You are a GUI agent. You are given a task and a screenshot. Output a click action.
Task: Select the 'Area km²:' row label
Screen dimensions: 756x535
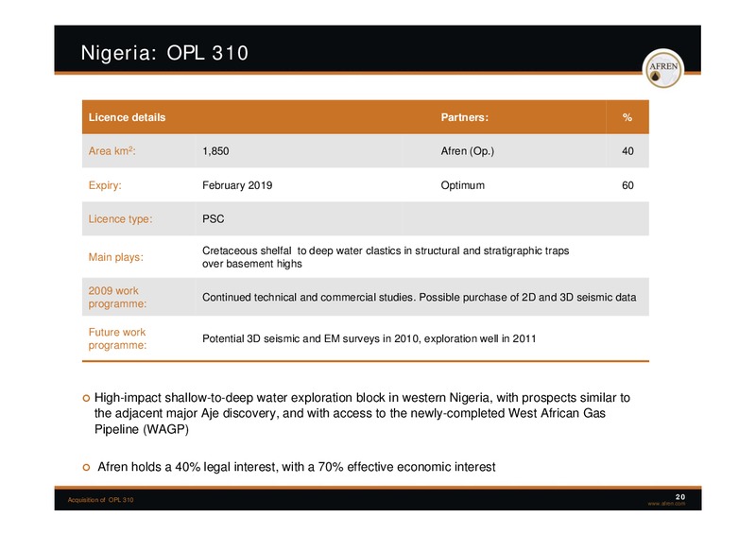click(x=112, y=151)
